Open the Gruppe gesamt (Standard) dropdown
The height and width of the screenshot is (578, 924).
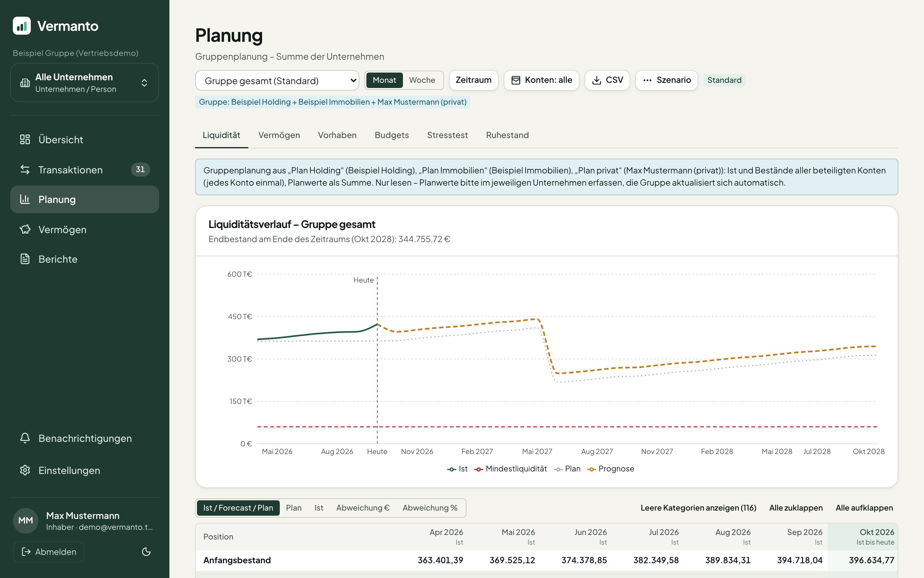pyautogui.click(x=277, y=80)
